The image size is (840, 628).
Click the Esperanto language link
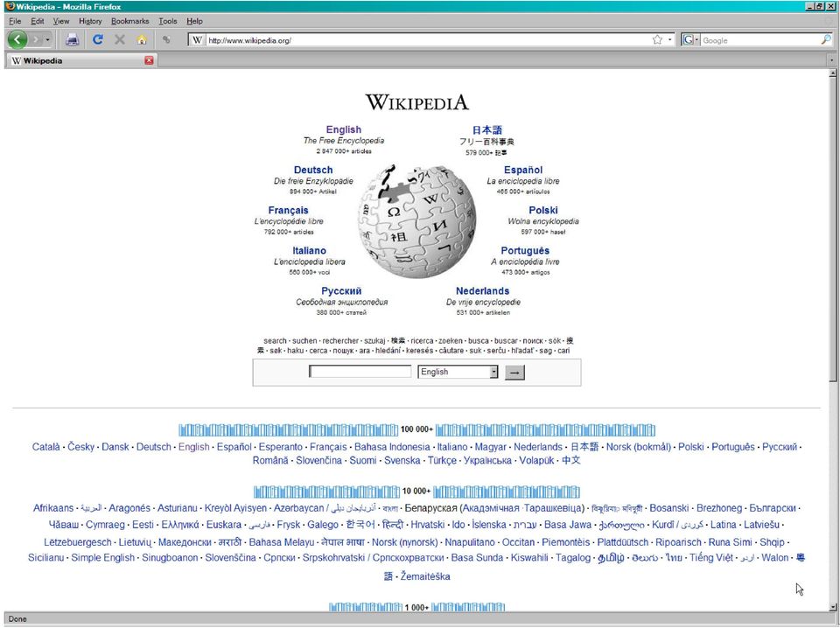tap(281, 446)
